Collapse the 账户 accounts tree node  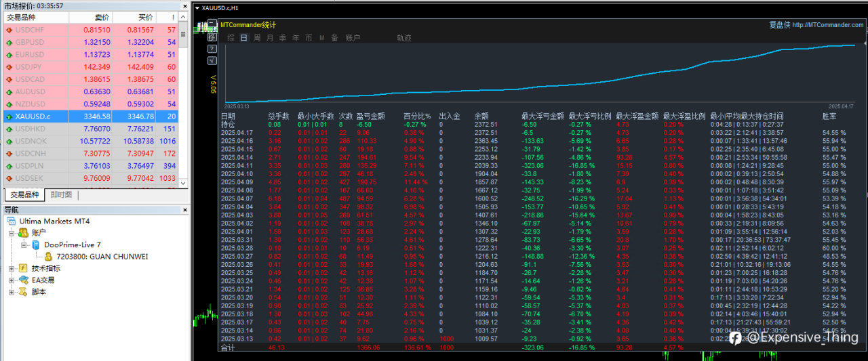12,233
